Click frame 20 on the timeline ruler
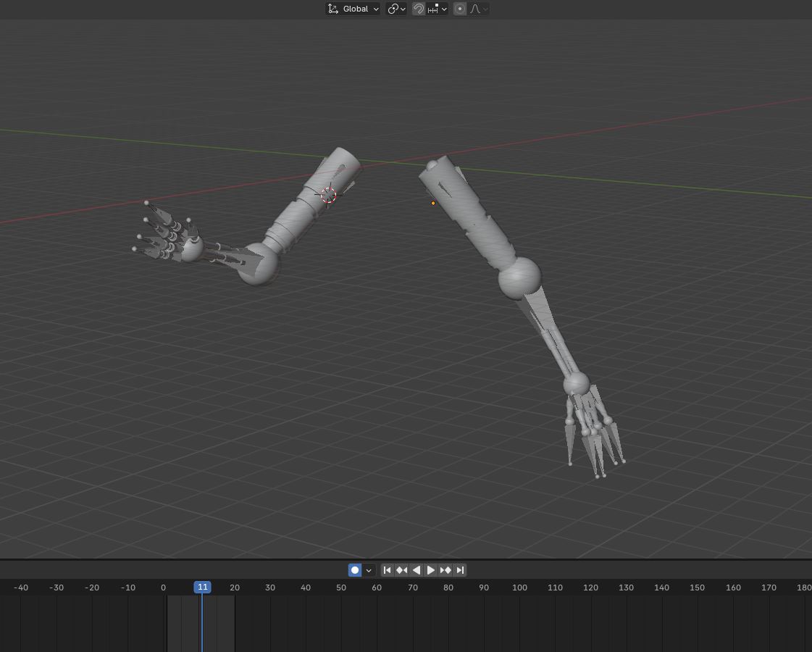This screenshot has width=812, height=652. tap(235, 588)
